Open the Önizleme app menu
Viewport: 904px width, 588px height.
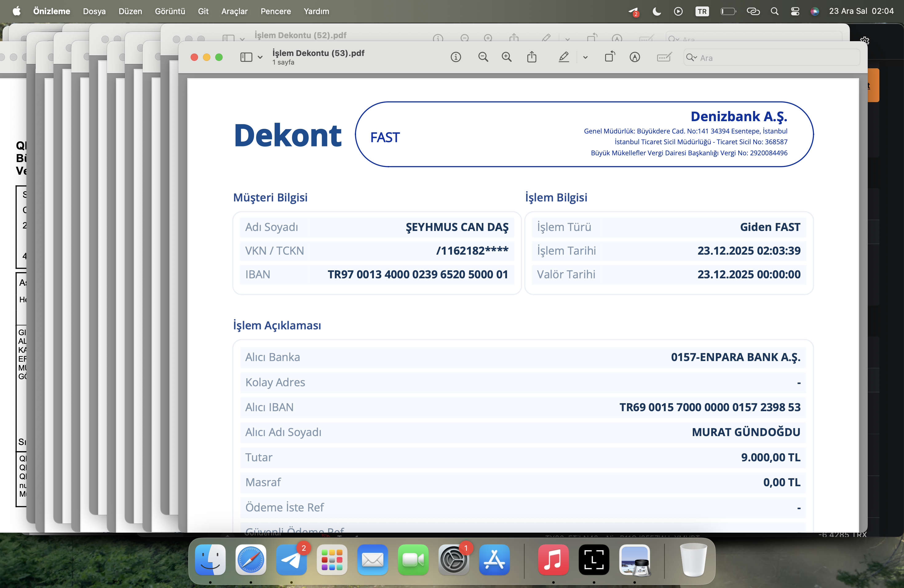pyautogui.click(x=52, y=11)
